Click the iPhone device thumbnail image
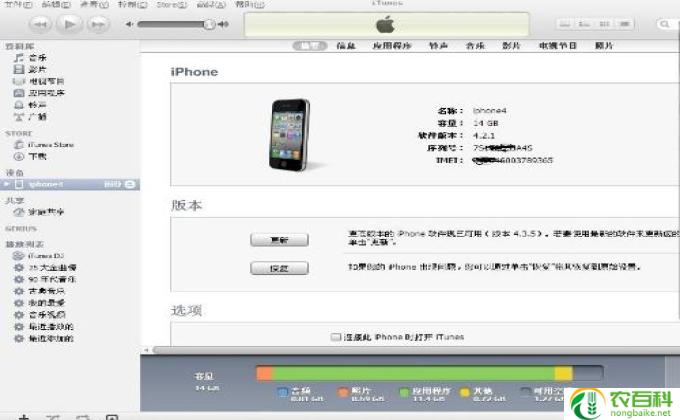 [290, 135]
